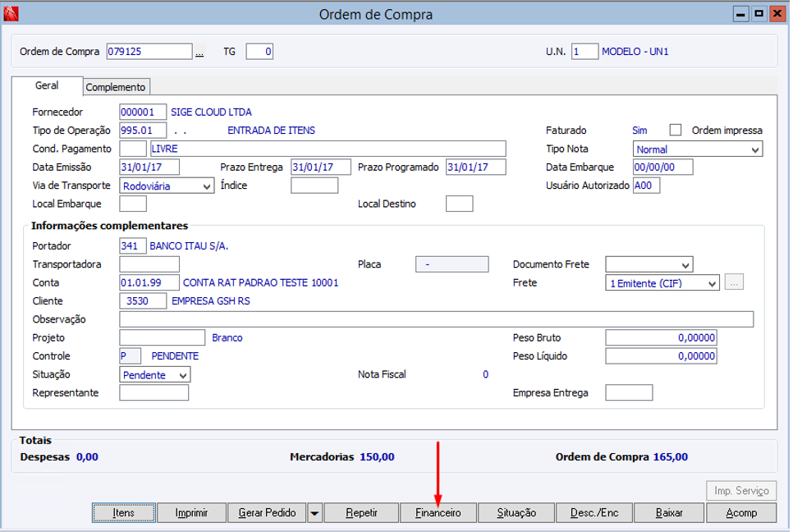
Task: Switch to the Complemento tab
Action: pyautogui.click(x=115, y=87)
